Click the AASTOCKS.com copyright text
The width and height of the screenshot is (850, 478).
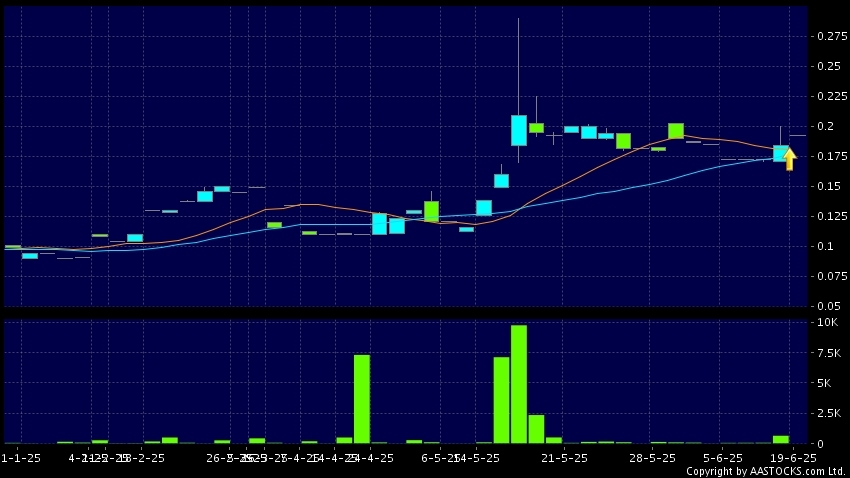pyautogui.click(x=766, y=471)
